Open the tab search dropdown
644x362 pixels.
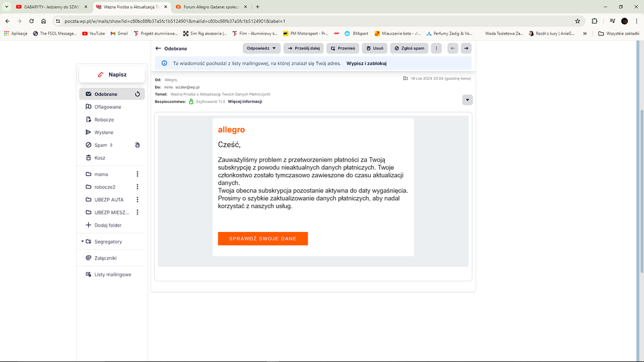(x=6, y=6)
